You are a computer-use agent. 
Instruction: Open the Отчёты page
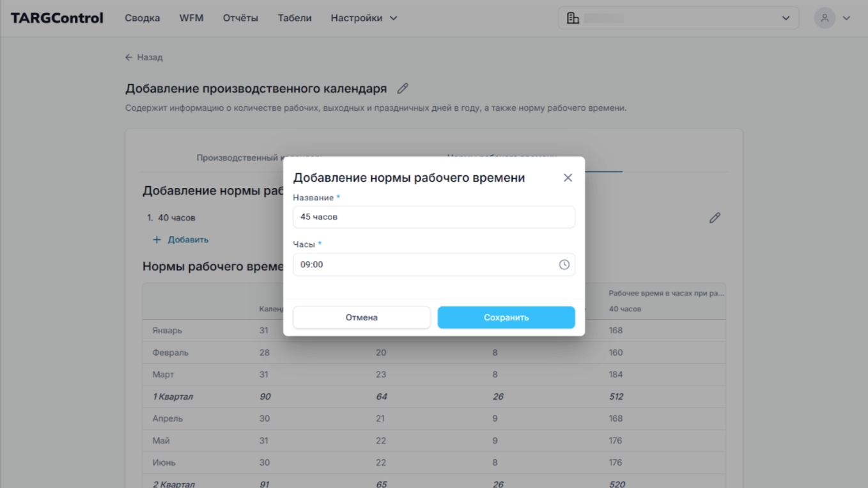(240, 18)
